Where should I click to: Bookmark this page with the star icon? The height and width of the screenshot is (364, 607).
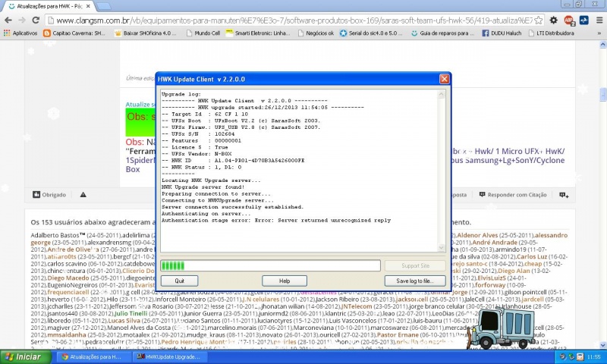(x=538, y=20)
